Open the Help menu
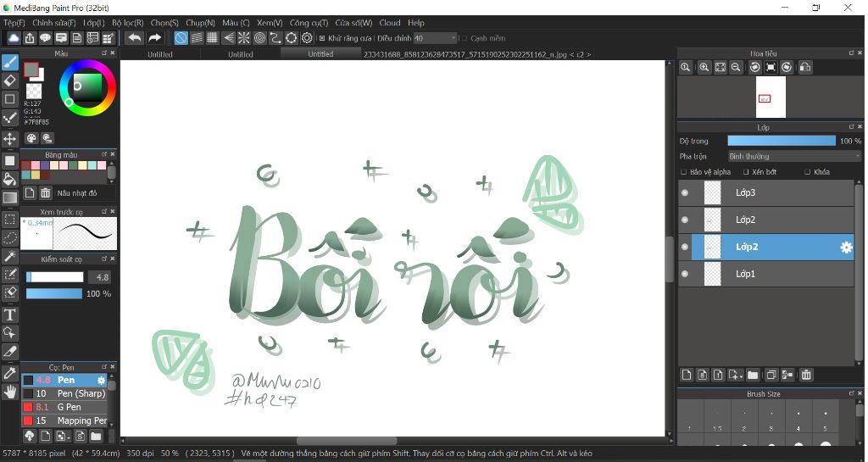Image resolution: width=868 pixels, height=462 pixels. click(415, 23)
